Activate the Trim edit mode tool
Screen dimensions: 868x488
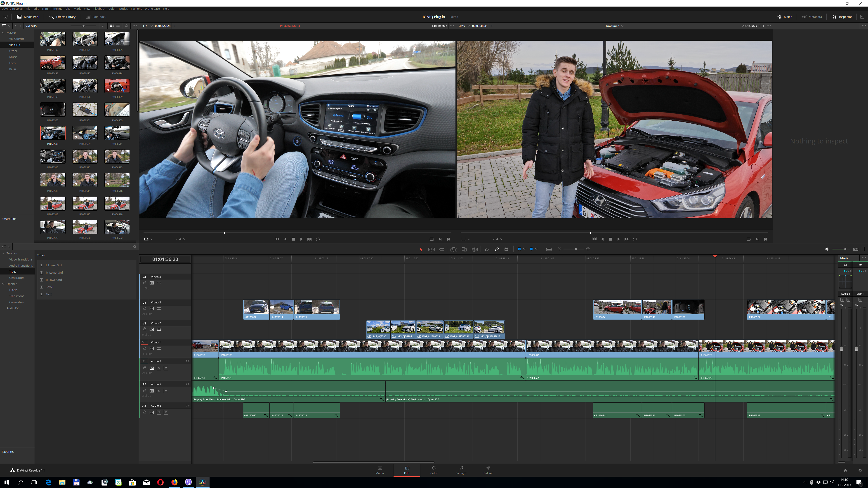(431, 249)
